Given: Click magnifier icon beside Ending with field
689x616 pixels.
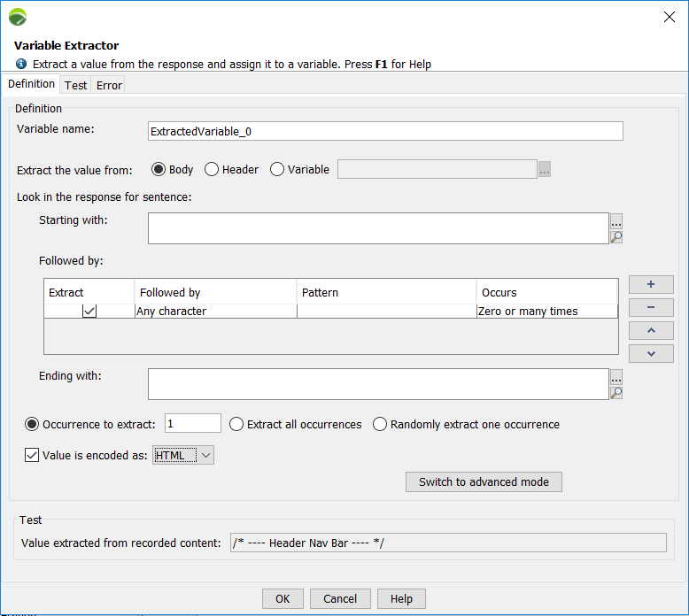Looking at the screenshot, I should coord(616,392).
